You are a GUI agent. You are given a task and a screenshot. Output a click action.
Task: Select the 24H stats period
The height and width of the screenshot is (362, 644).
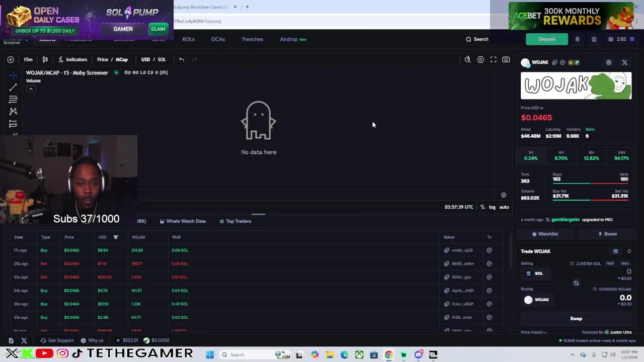click(621, 155)
